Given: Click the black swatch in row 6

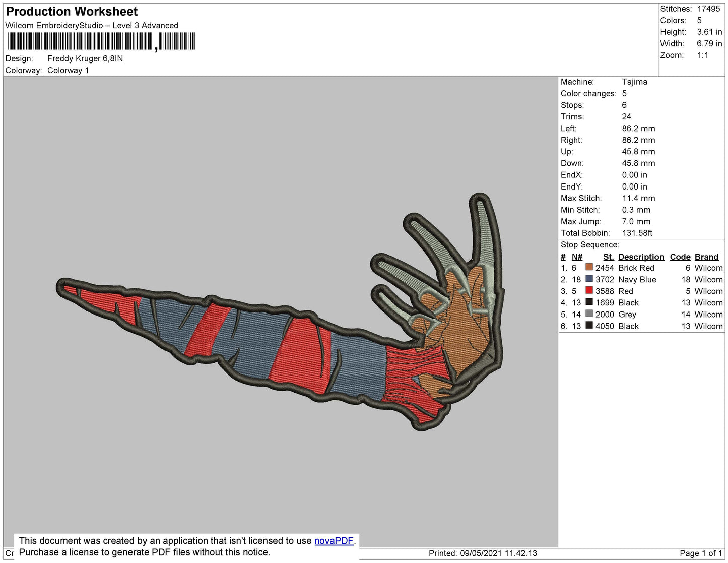Looking at the screenshot, I should point(589,326).
